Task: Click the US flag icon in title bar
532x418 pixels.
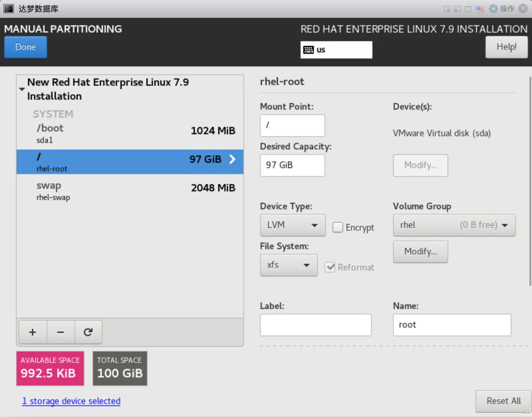Action: (x=479, y=9)
